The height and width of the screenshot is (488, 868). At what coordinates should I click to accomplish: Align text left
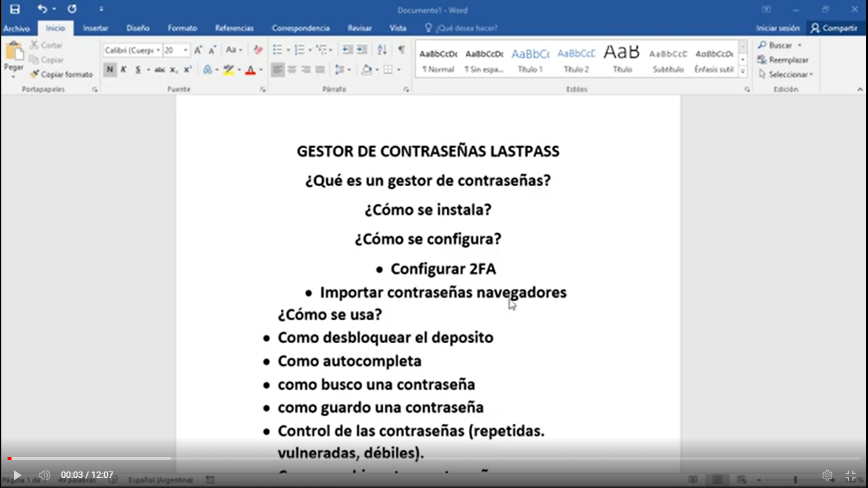(x=278, y=70)
